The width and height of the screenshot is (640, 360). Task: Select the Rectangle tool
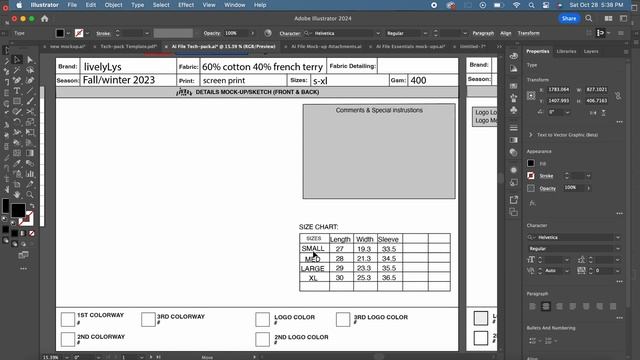tap(17, 102)
